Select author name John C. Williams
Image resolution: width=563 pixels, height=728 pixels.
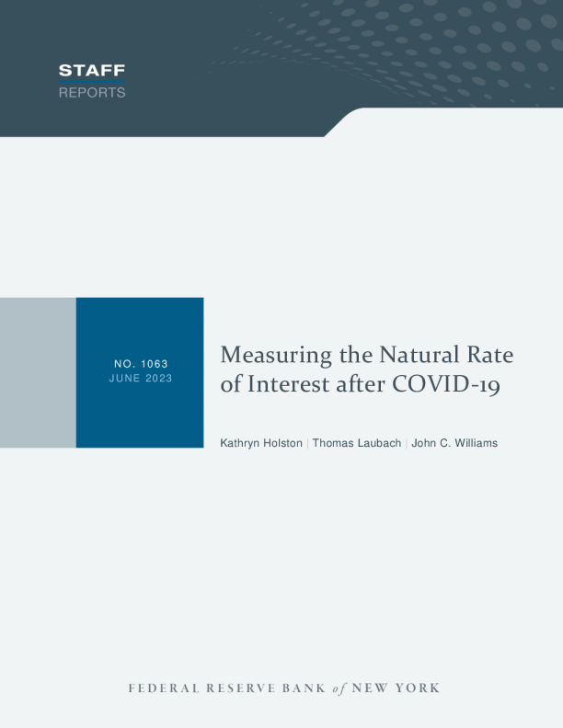[454, 443]
